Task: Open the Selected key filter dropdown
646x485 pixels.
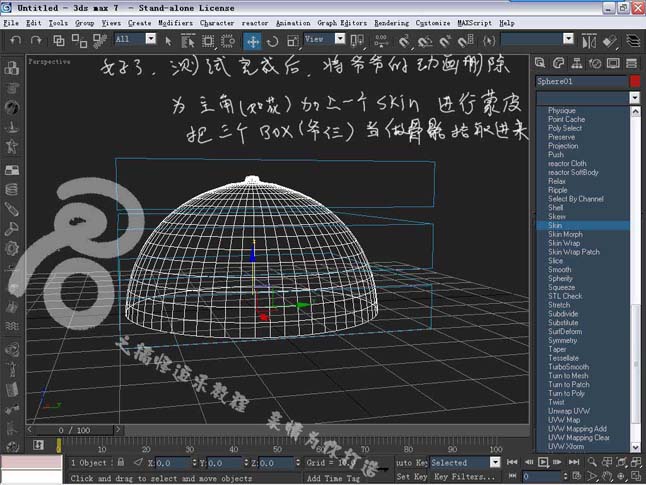Action: pos(495,462)
